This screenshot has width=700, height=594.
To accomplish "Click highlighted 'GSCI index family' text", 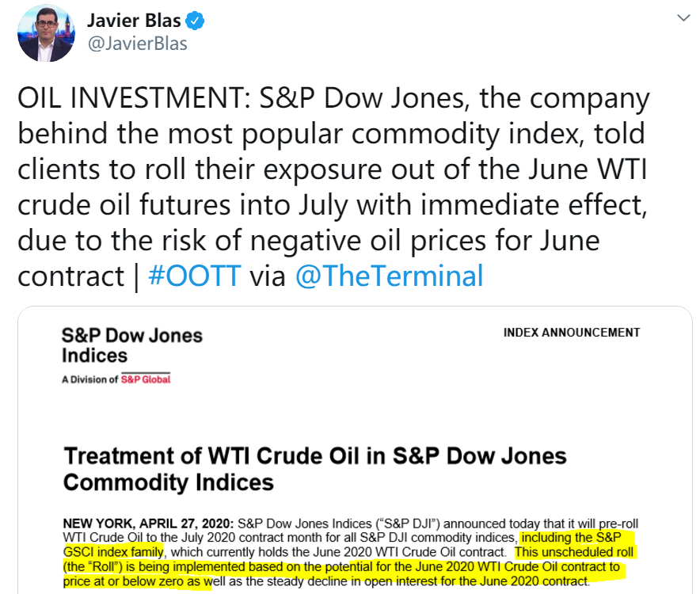I will click(113, 552).
